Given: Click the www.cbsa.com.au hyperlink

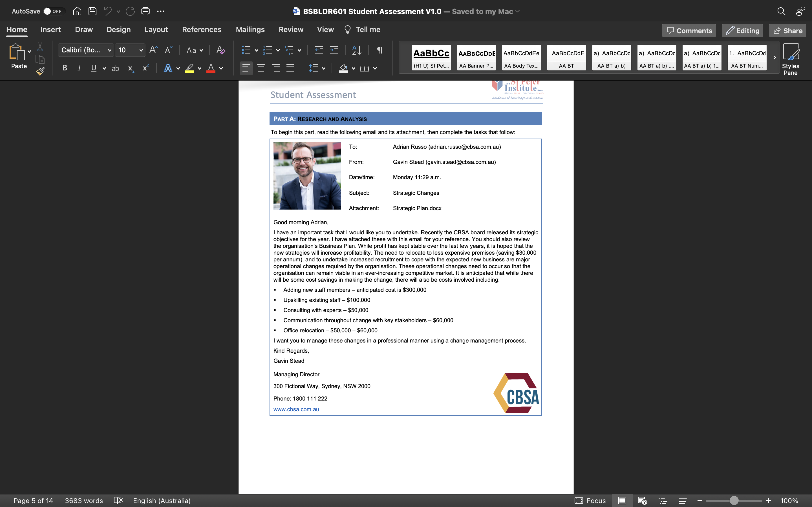Looking at the screenshot, I should (296, 409).
